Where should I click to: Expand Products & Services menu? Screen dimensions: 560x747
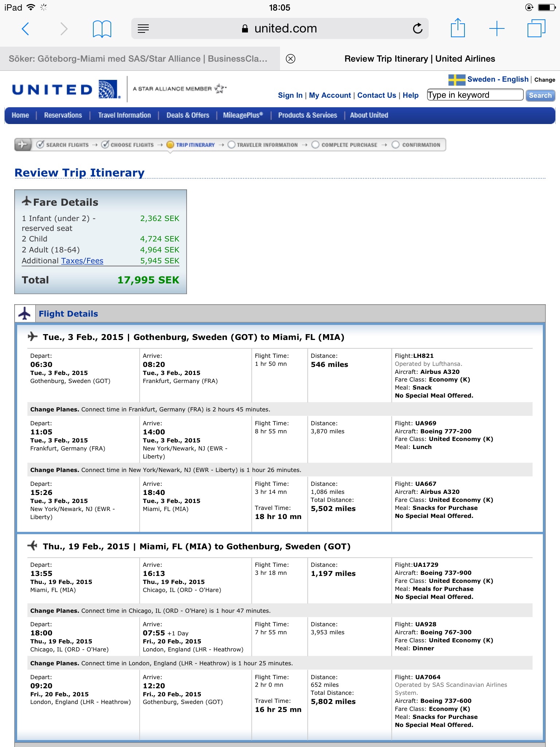[307, 115]
